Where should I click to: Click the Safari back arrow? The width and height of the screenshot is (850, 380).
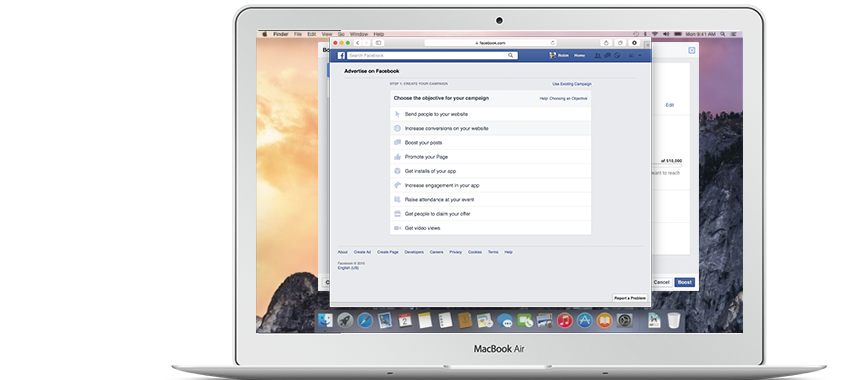click(x=358, y=43)
